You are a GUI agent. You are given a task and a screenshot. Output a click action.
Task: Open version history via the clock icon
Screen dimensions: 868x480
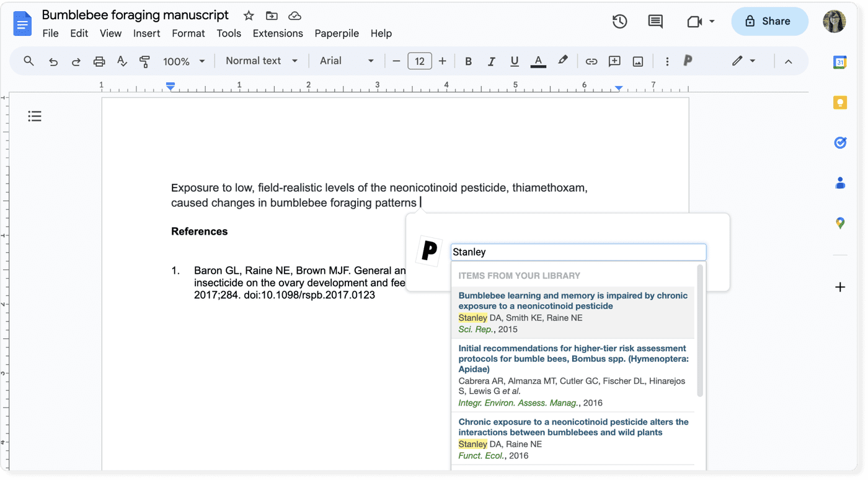(x=619, y=22)
